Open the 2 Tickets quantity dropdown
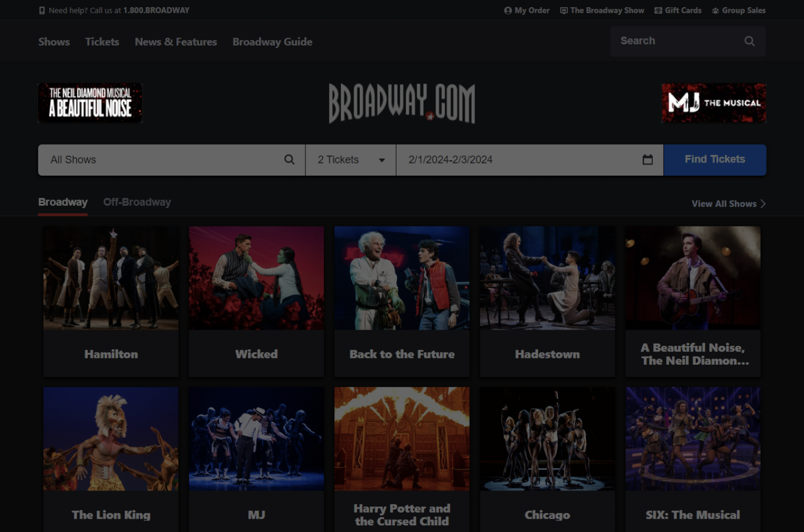Viewport: 804px width, 532px height. pyautogui.click(x=350, y=160)
